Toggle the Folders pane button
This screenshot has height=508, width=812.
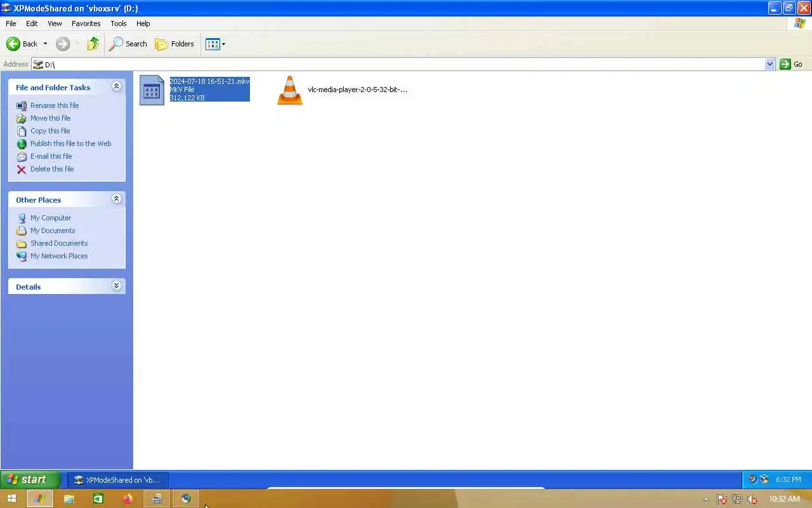[174, 44]
